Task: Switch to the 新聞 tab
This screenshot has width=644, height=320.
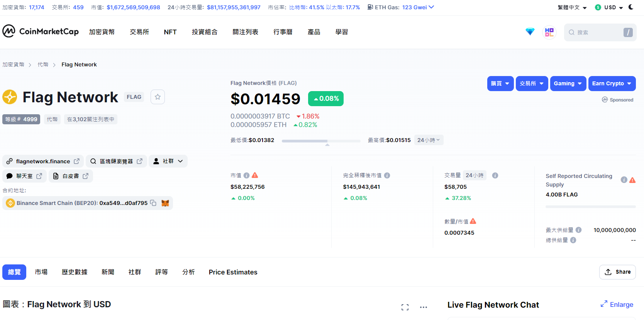Action: pyautogui.click(x=108, y=272)
